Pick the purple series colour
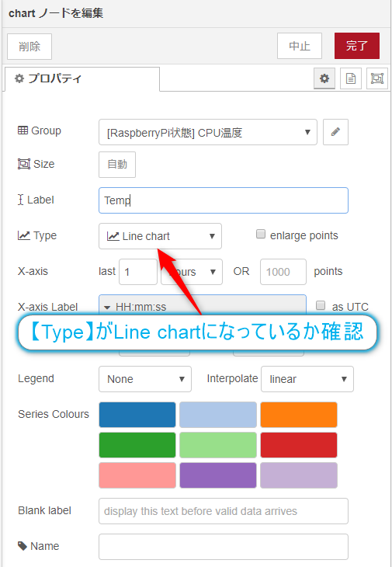 (218, 475)
